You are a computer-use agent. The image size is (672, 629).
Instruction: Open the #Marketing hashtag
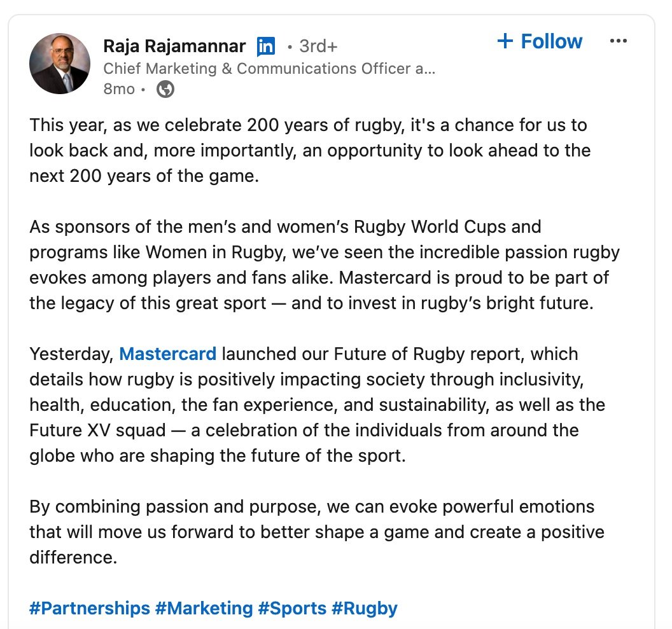[x=204, y=608]
